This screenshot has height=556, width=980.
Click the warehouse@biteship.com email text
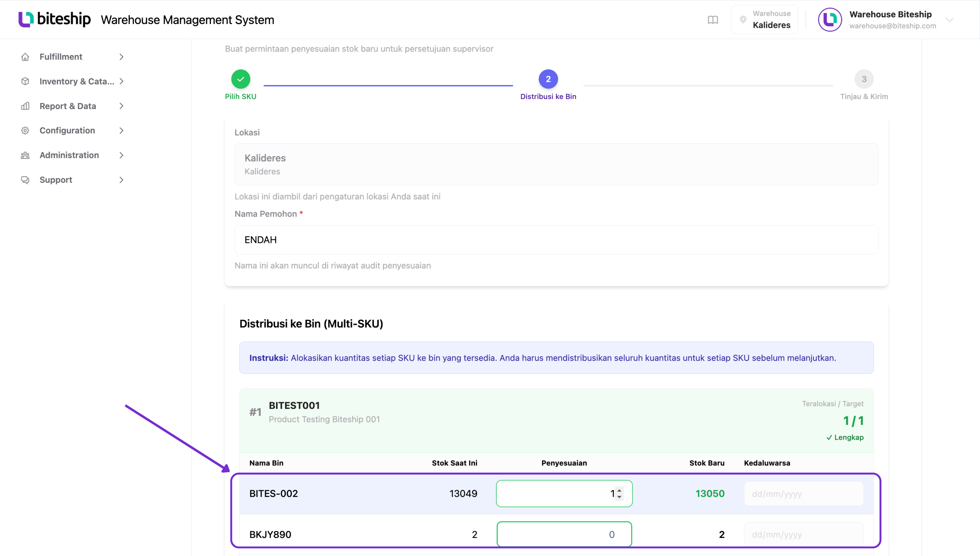point(893,26)
